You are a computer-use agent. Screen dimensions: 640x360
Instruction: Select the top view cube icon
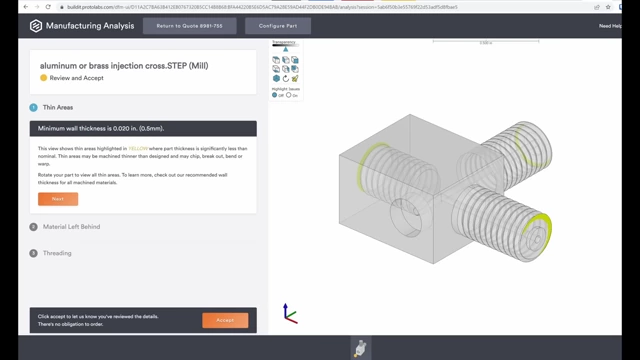point(276,60)
